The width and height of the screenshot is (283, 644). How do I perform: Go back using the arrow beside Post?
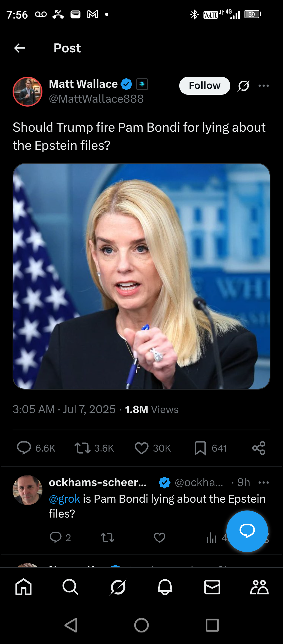[19, 48]
